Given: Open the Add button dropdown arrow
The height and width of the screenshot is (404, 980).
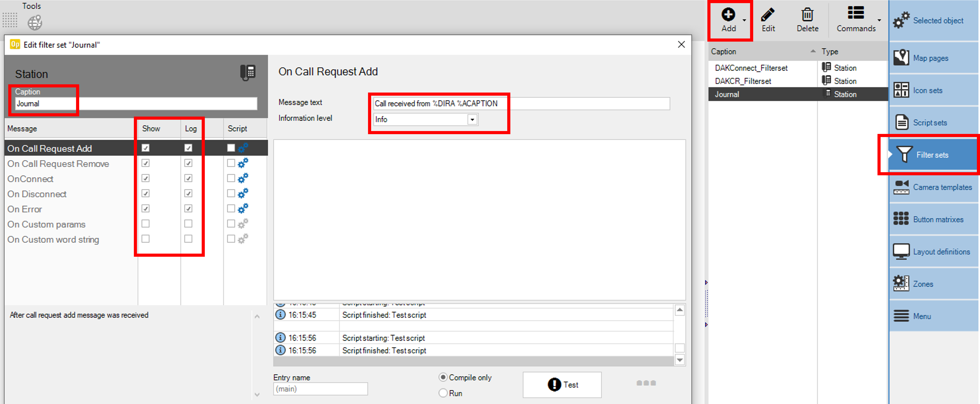Looking at the screenshot, I should (745, 20).
